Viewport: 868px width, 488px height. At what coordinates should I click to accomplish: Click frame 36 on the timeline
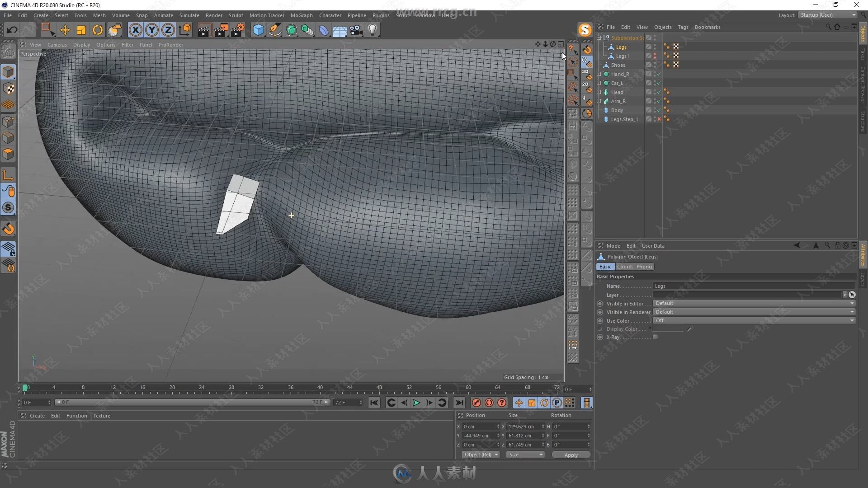[291, 388]
